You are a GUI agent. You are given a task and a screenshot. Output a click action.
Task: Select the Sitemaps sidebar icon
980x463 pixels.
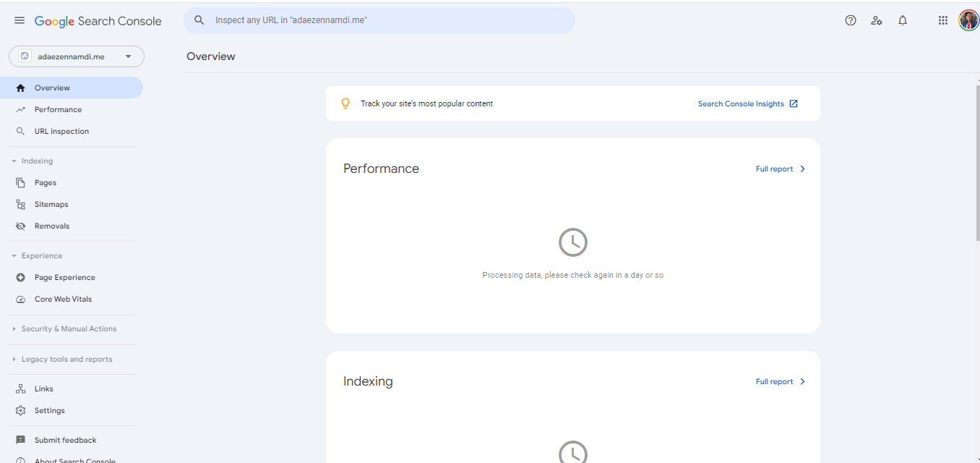click(x=21, y=204)
